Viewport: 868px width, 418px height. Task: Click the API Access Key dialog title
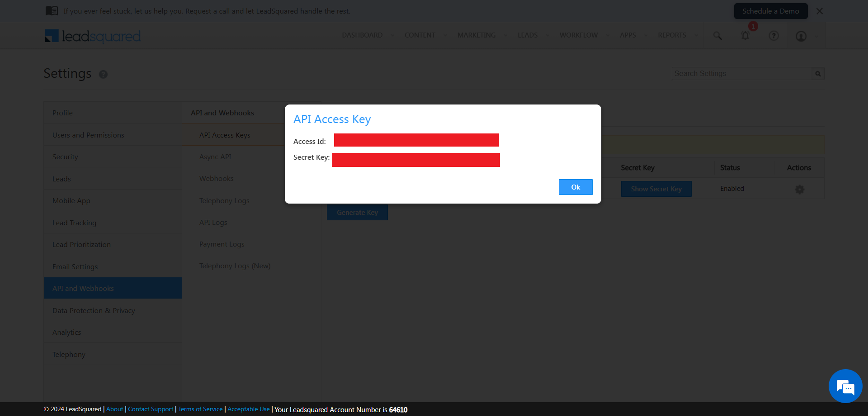coord(332,119)
